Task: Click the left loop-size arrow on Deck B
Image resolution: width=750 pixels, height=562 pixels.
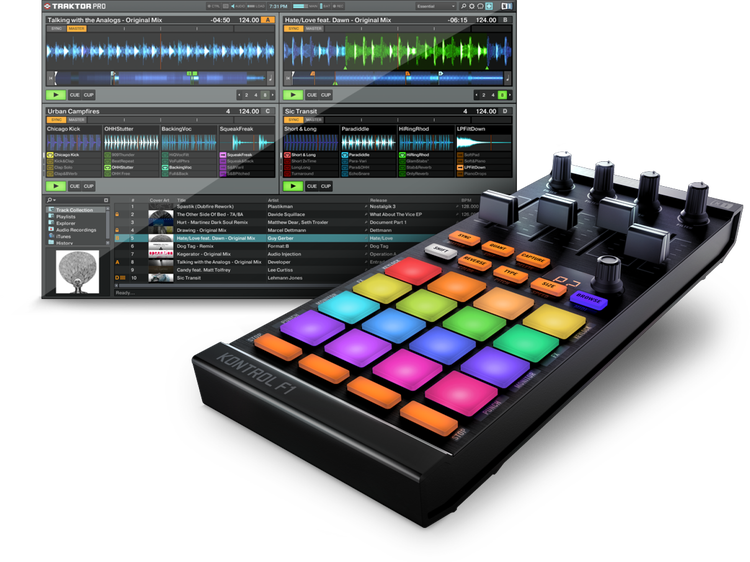Action: (476, 95)
